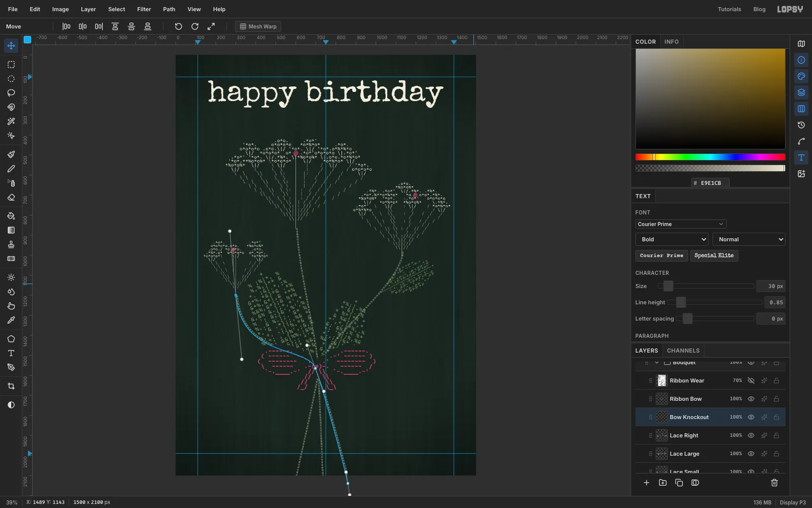Add a new layer with plus icon

point(647,483)
